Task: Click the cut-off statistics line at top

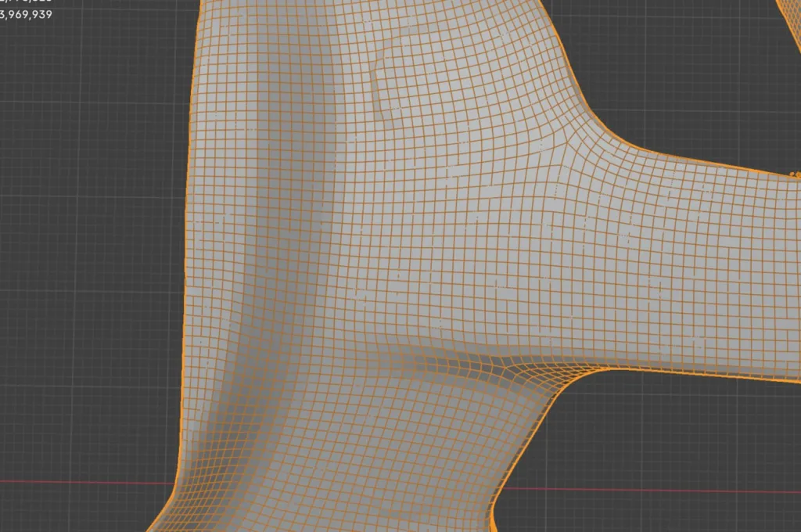Action: point(27,2)
